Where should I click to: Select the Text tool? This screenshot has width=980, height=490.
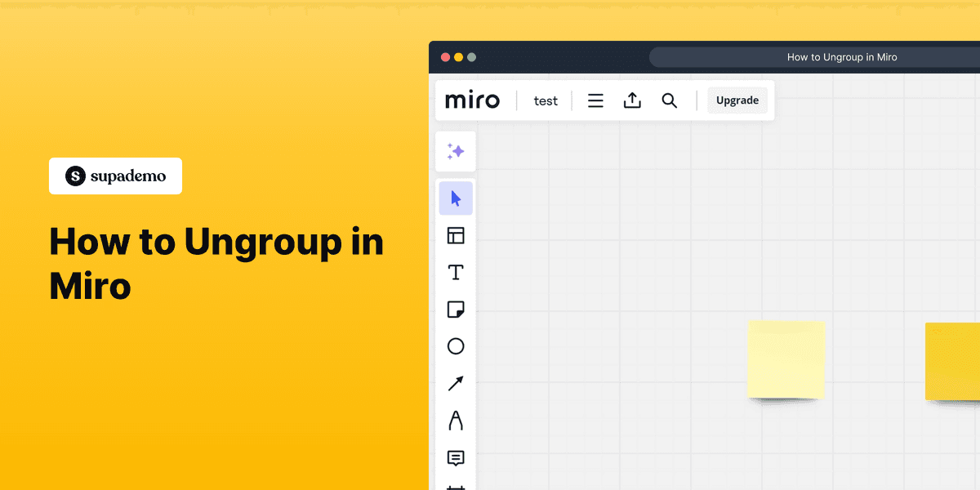455,272
